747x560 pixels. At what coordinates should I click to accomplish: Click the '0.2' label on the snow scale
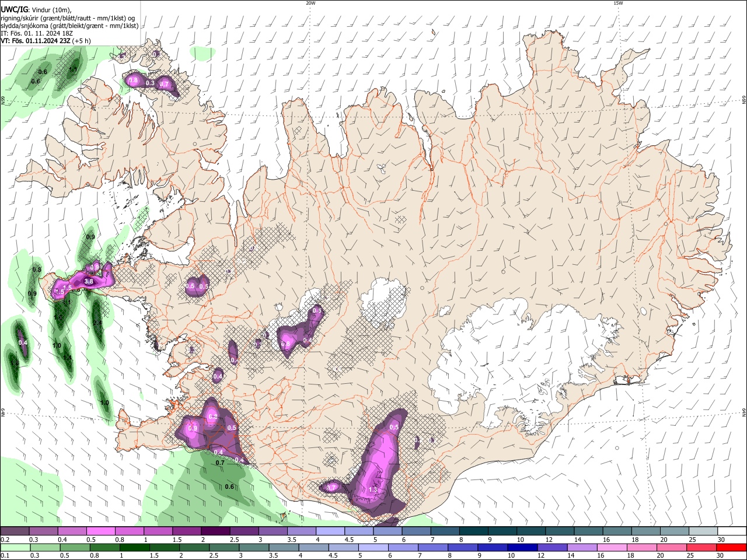(5, 540)
